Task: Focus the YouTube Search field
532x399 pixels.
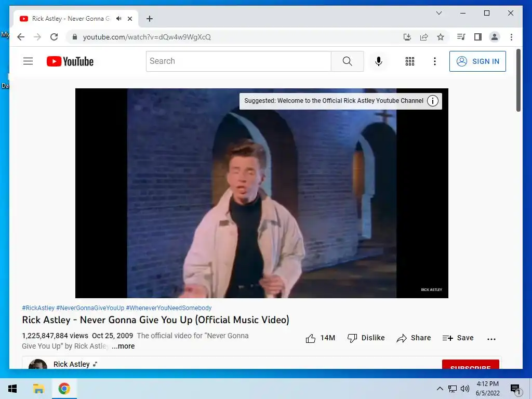Action: tap(238, 61)
